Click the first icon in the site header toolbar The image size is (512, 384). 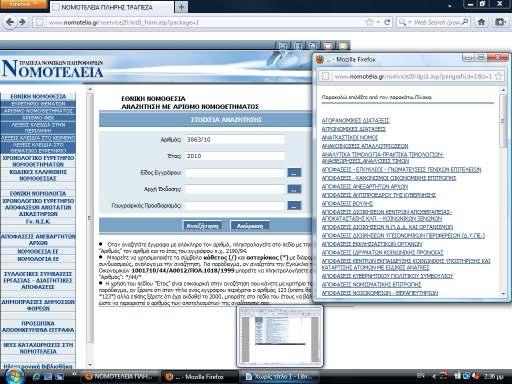tap(283, 45)
